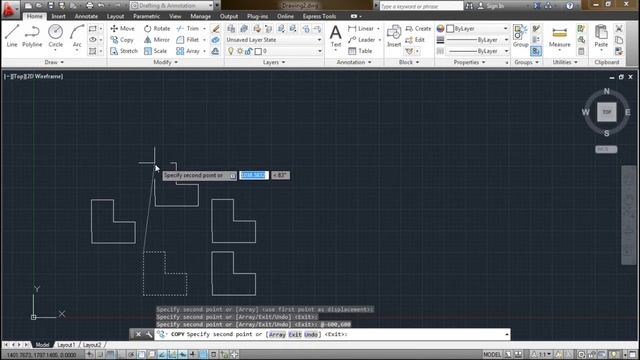Click the Measure tool
The width and height of the screenshot is (640, 360).
(x=560, y=36)
